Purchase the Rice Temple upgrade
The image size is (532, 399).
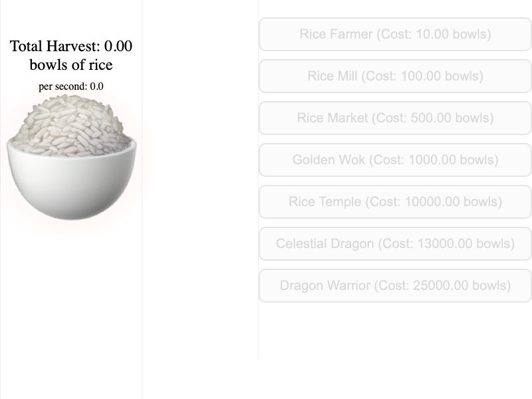pos(395,201)
